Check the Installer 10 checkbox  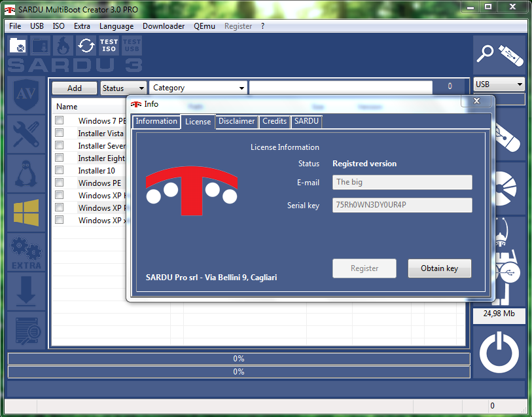60,170
